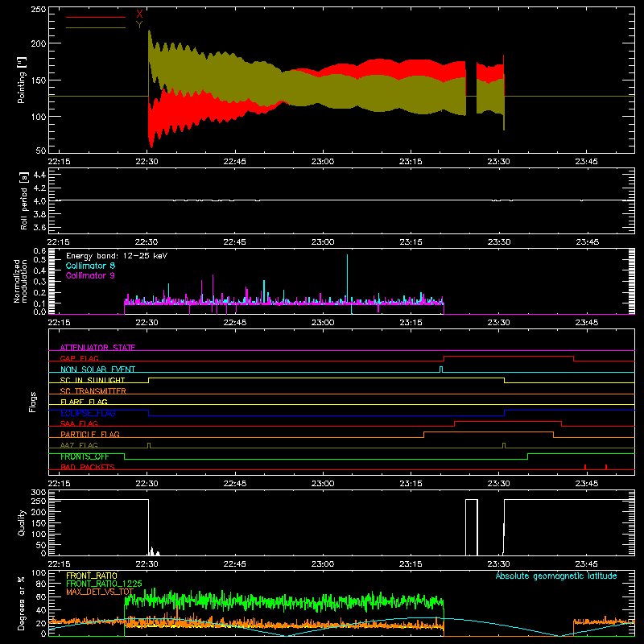This screenshot has width=644, height=644.
Task: Click the 4.4 tick label on Roll period axis
Action: [x=39, y=175]
